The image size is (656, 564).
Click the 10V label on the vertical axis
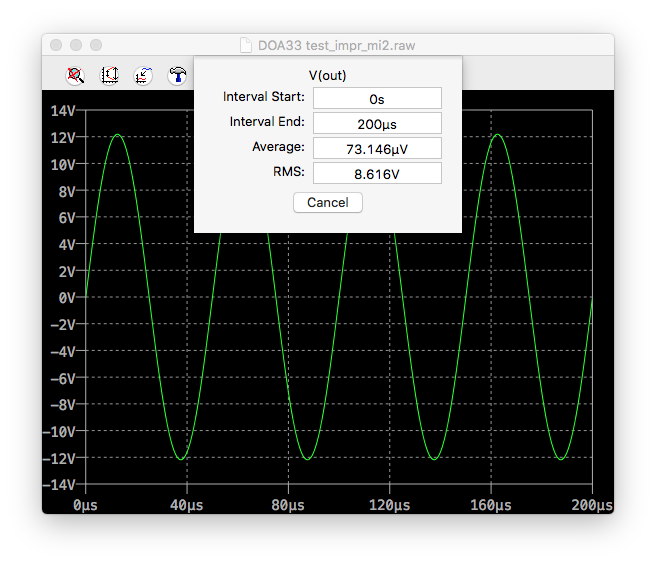pyautogui.click(x=63, y=165)
